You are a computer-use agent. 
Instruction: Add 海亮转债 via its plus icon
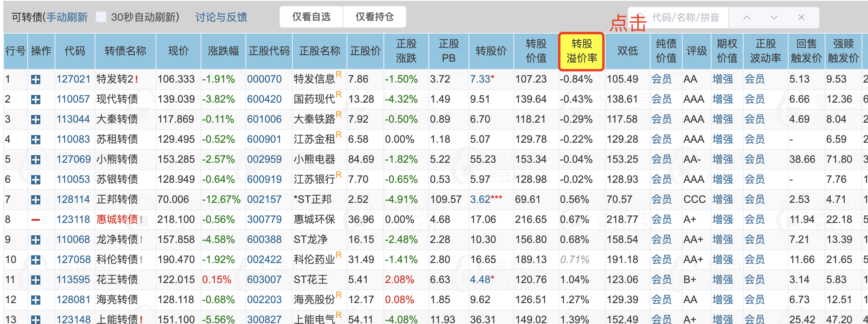pyautogui.click(x=36, y=300)
